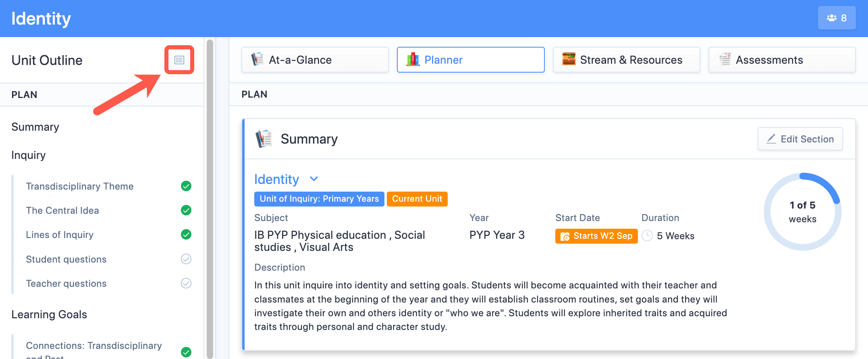Click the green checkmark beside Lines of Inquiry
This screenshot has height=359, width=868.
click(186, 234)
